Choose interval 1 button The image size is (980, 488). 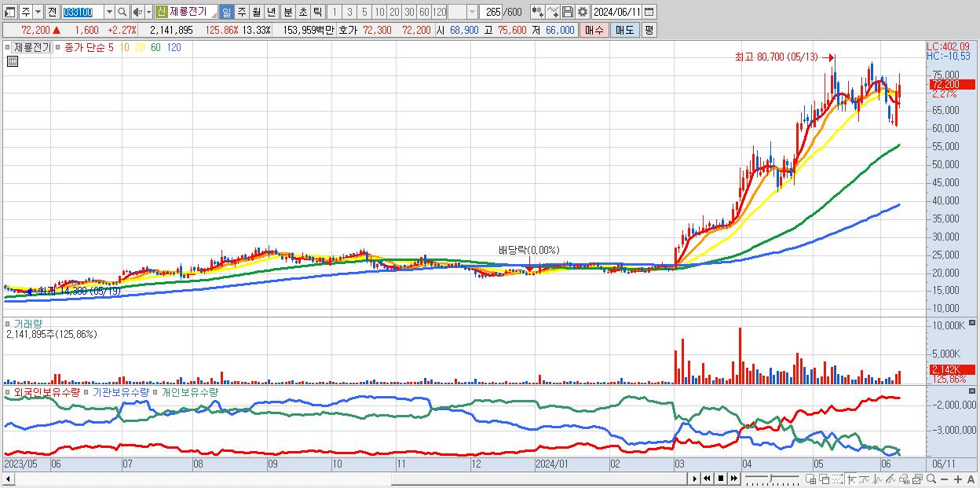click(x=335, y=12)
